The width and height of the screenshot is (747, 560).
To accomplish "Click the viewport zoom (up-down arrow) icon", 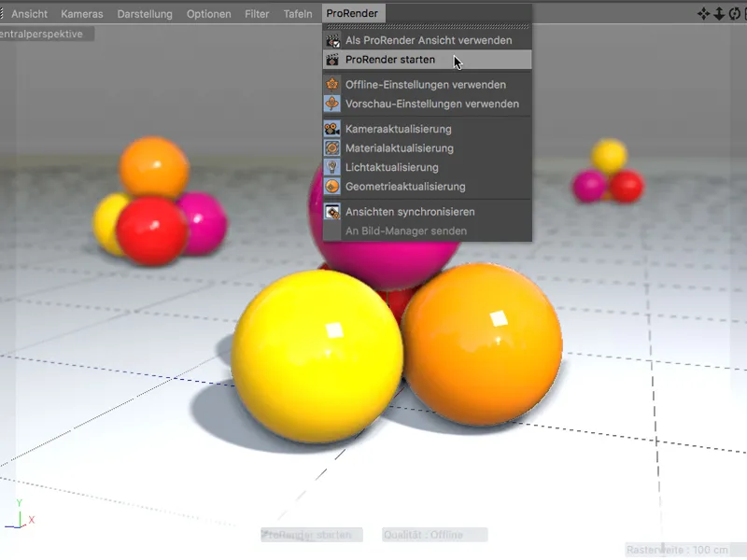I will pos(719,14).
